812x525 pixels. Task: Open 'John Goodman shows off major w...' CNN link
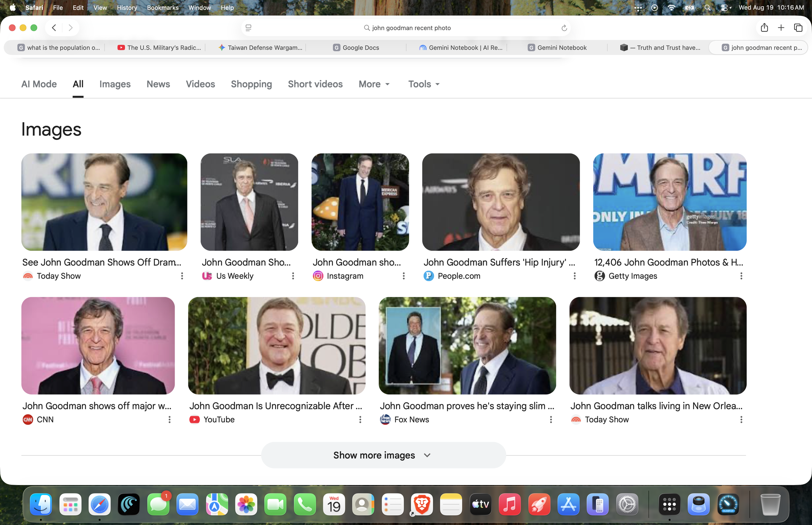pos(97,406)
